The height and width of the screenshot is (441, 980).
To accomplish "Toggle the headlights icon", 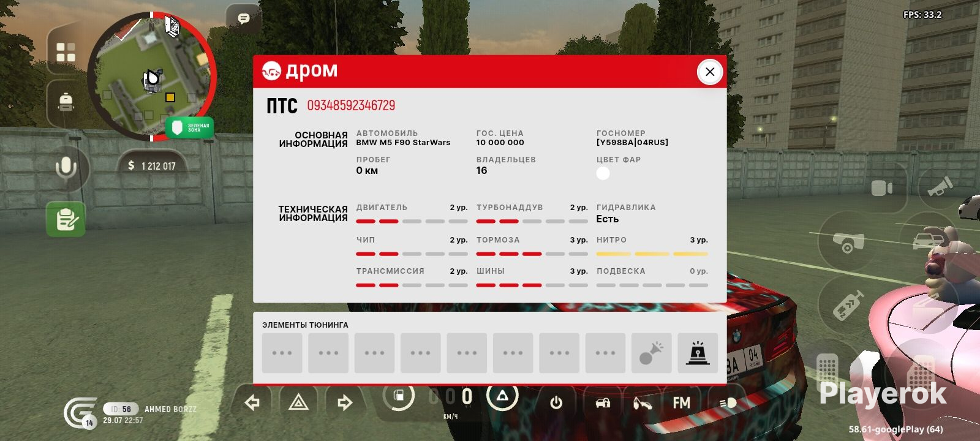I will point(728,402).
